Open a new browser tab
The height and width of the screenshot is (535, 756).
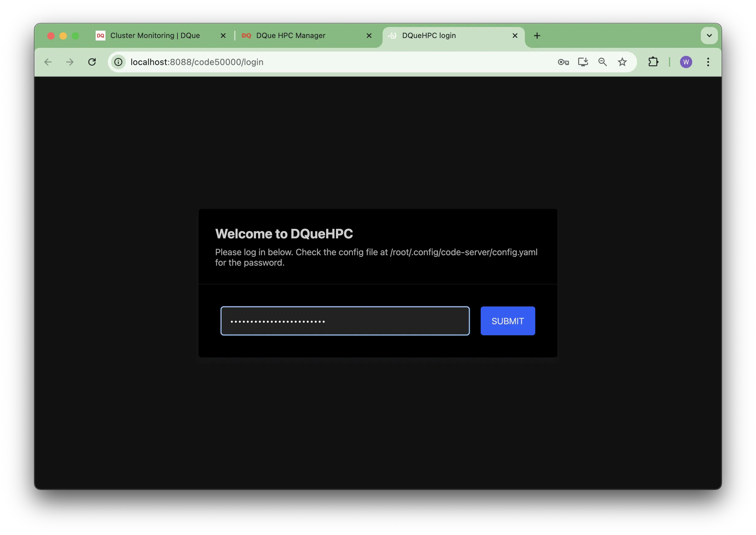537,36
